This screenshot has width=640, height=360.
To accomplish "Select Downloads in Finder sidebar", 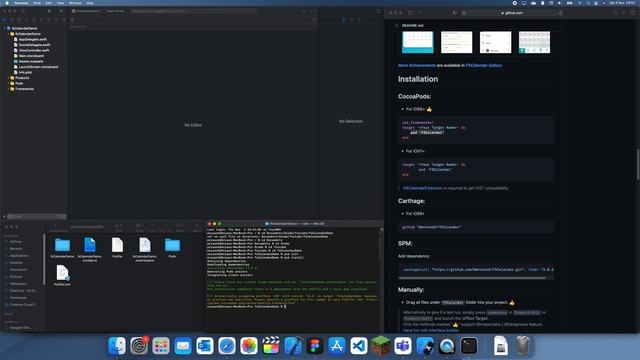I will [18, 298].
